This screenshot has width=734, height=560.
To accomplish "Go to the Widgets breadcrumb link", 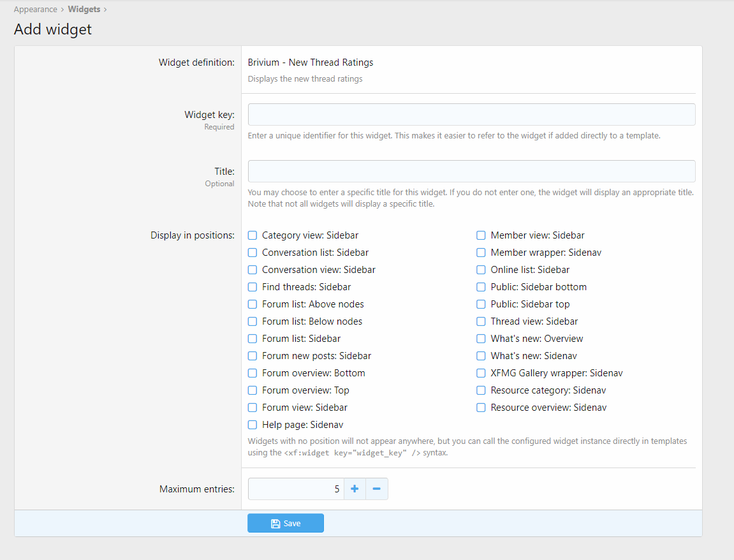I will (84, 10).
